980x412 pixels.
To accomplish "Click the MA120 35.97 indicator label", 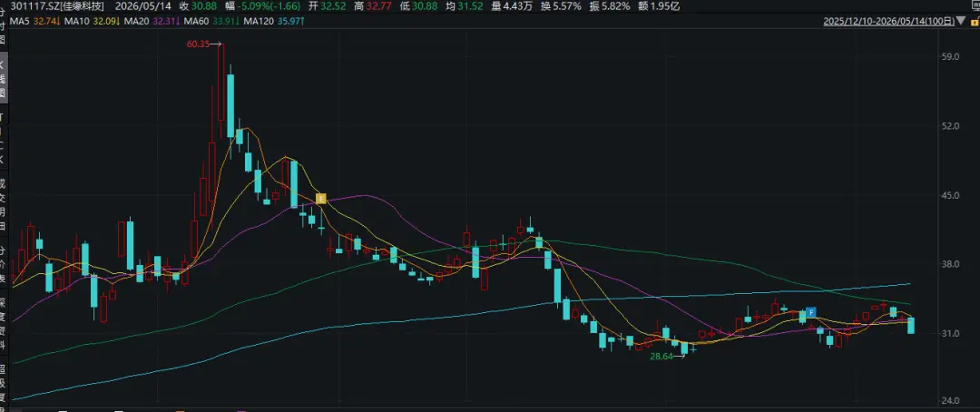I will pyautogui.click(x=274, y=21).
